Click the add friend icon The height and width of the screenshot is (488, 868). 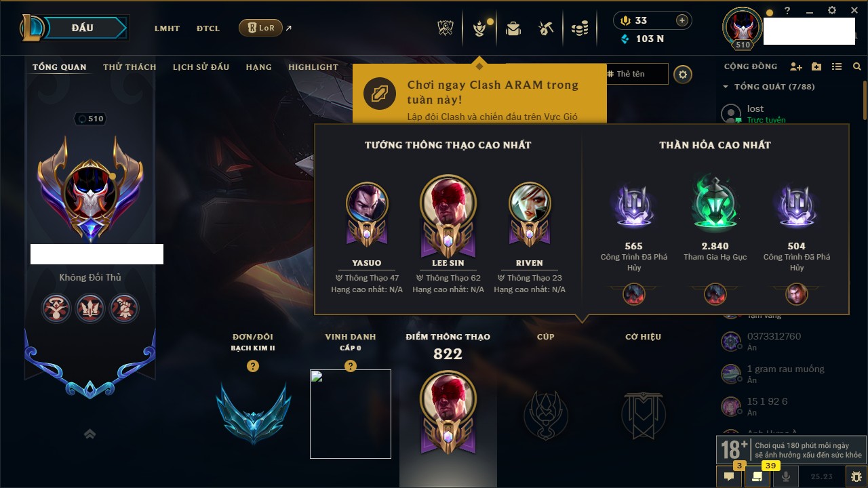(x=796, y=66)
